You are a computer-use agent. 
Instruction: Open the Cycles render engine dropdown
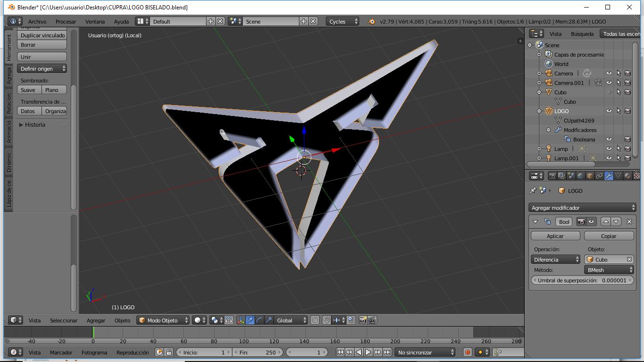coord(342,21)
